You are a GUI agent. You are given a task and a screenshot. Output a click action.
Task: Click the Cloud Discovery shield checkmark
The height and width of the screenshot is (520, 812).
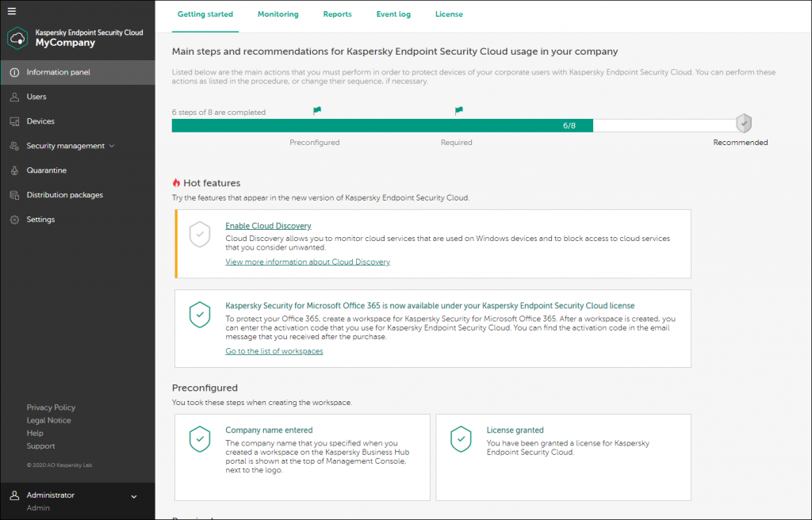coord(200,234)
